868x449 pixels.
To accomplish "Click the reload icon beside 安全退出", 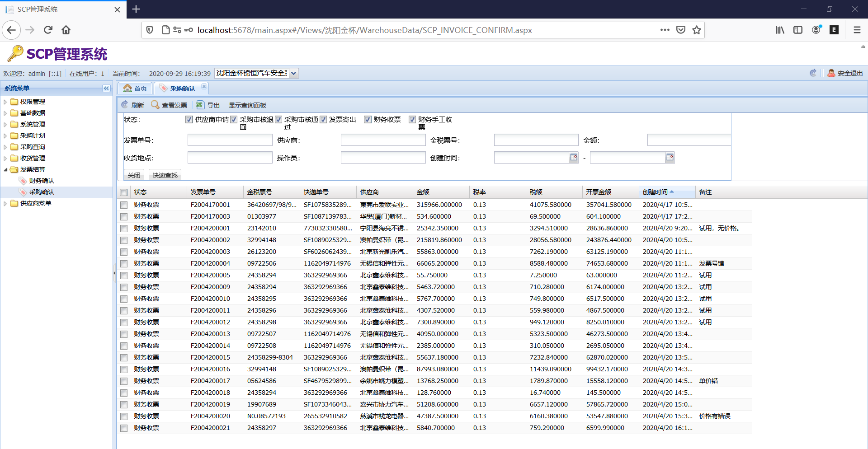I will [813, 73].
